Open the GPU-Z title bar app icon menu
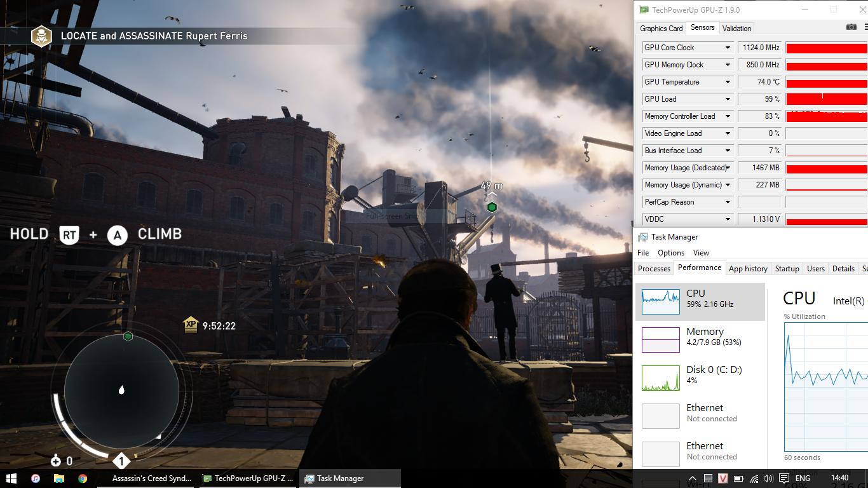Viewport: 868px width, 488px height. pyautogui.click(x=644, y=10)
